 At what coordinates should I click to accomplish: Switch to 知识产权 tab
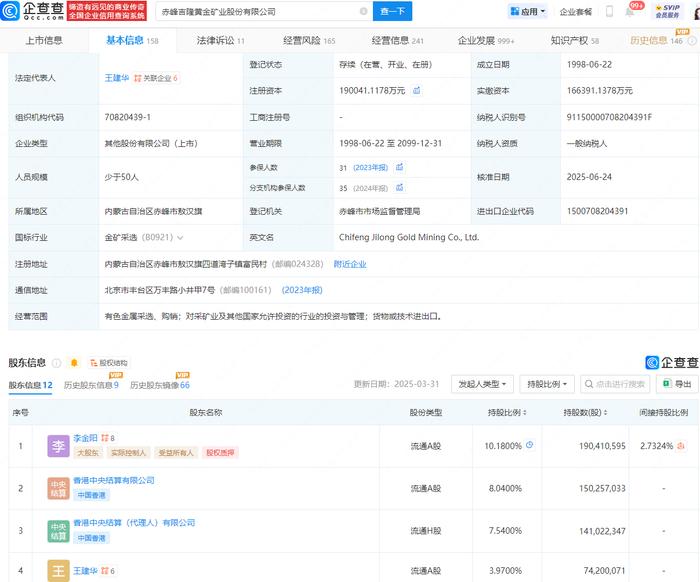(x=575, y=41)
